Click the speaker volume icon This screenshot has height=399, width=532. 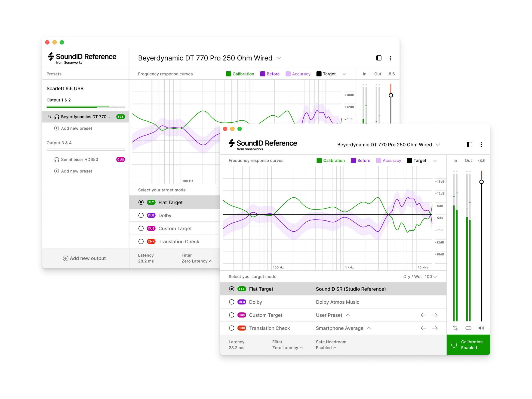click(481, 328)
